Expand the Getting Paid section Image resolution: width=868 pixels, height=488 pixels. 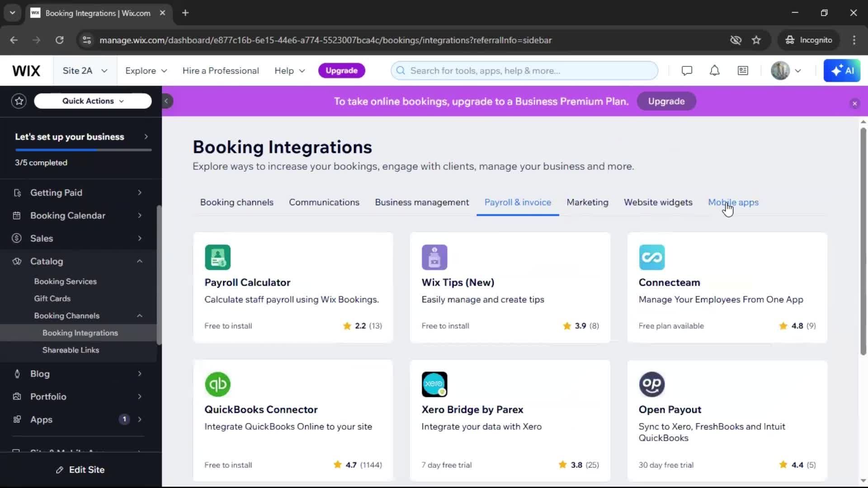140,193
